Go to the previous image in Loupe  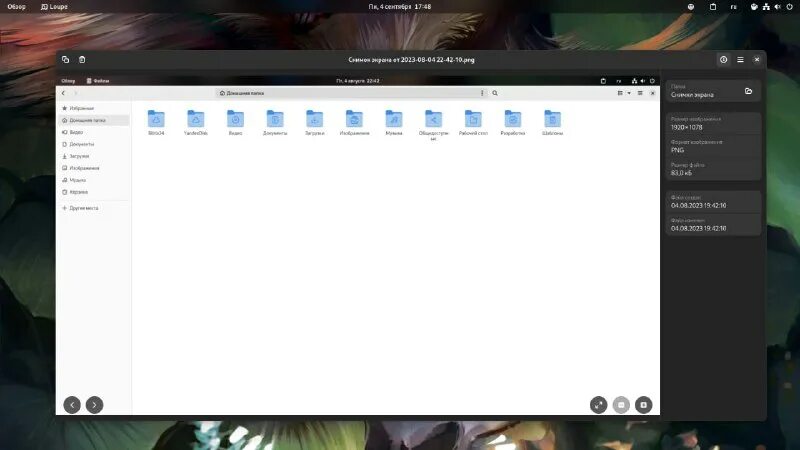coord(72,405)
